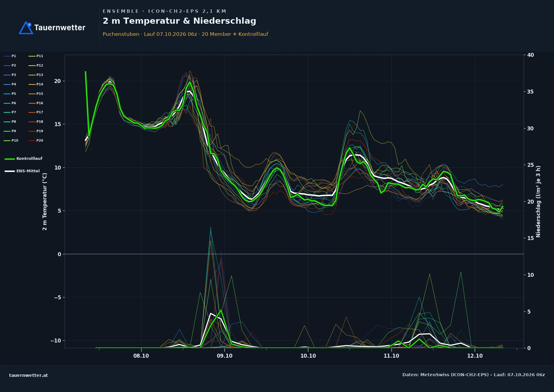
Task: Select the P2 legend entry
Action: [x=10, y=65]
